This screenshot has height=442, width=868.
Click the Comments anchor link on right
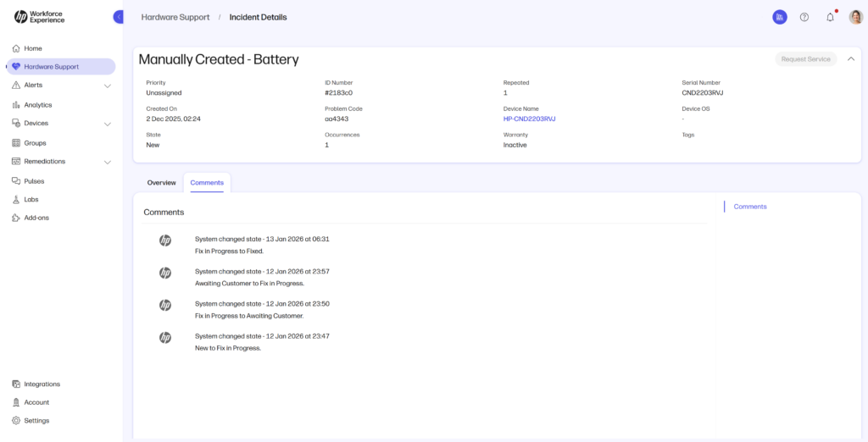750,207
